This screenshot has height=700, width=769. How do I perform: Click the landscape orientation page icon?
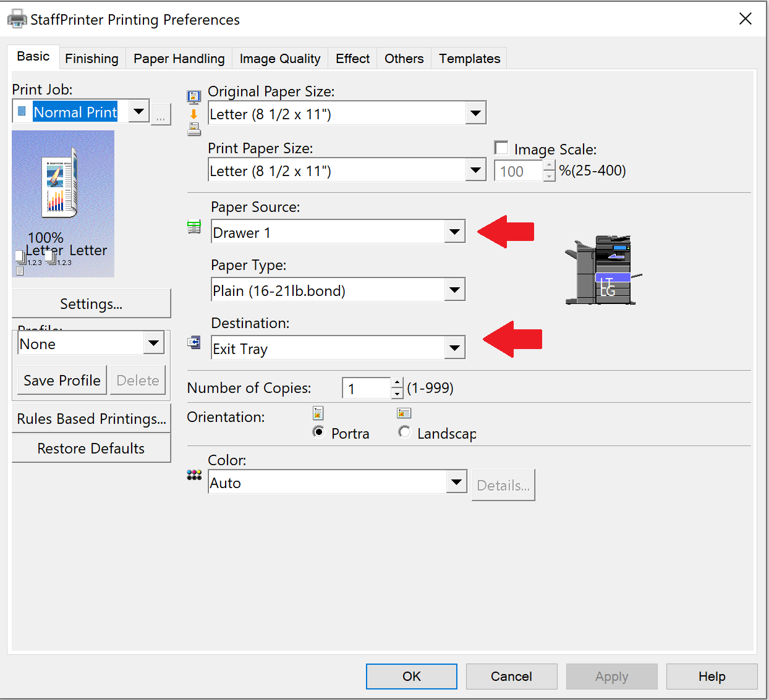pos(404,413)
